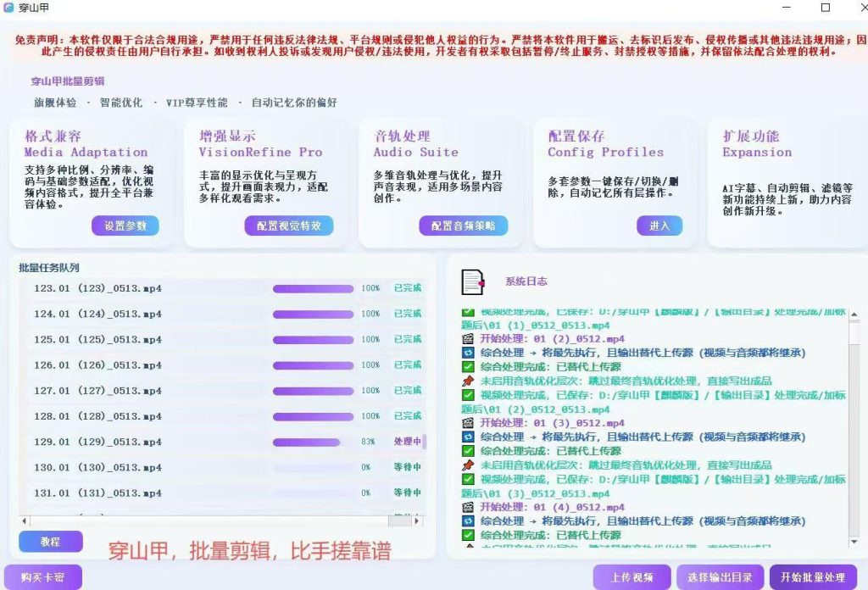Click pushpin icon above 视频处理完成 line for 01 (2)

[x=468, y=381]
